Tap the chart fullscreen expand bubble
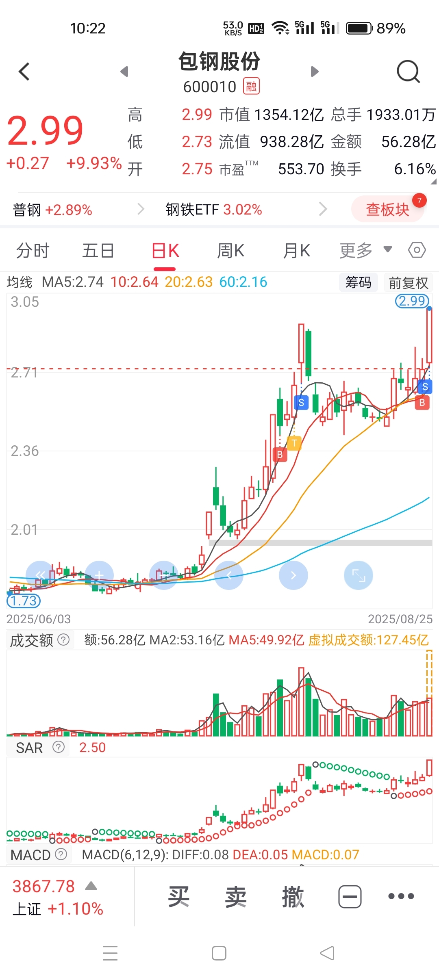The width and height of the screenshot is (439, 980). tap(359, 575)
